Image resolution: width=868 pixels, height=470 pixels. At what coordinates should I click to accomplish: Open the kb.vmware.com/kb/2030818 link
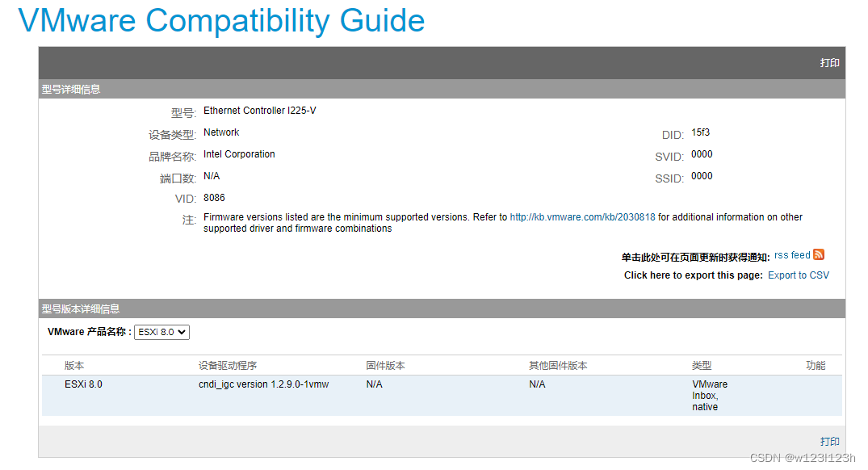point(582,217)
